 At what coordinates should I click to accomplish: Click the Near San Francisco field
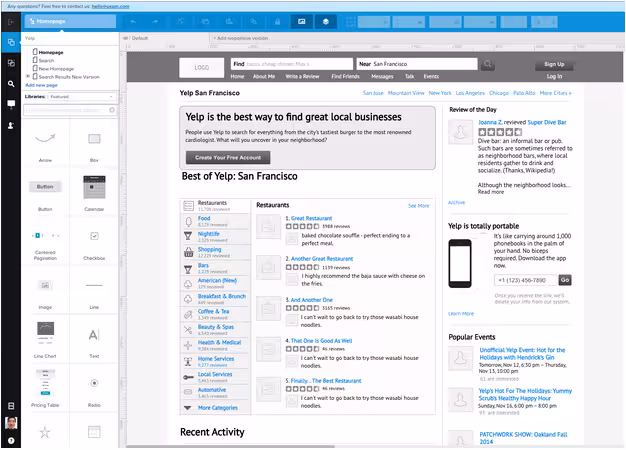click(x=417, y=64)
